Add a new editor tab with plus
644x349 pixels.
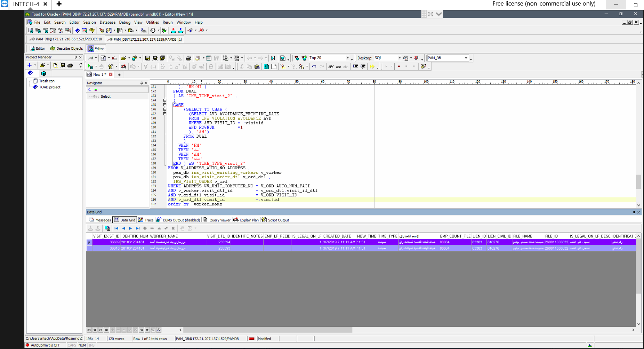click(119, 75)
